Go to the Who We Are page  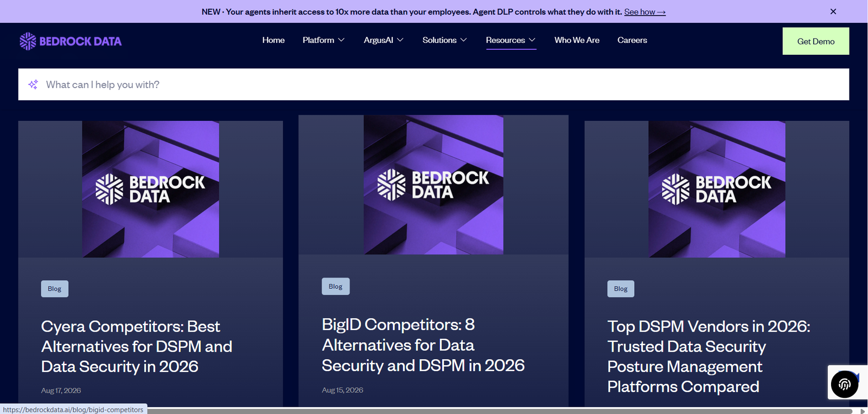tap(577, 40)
